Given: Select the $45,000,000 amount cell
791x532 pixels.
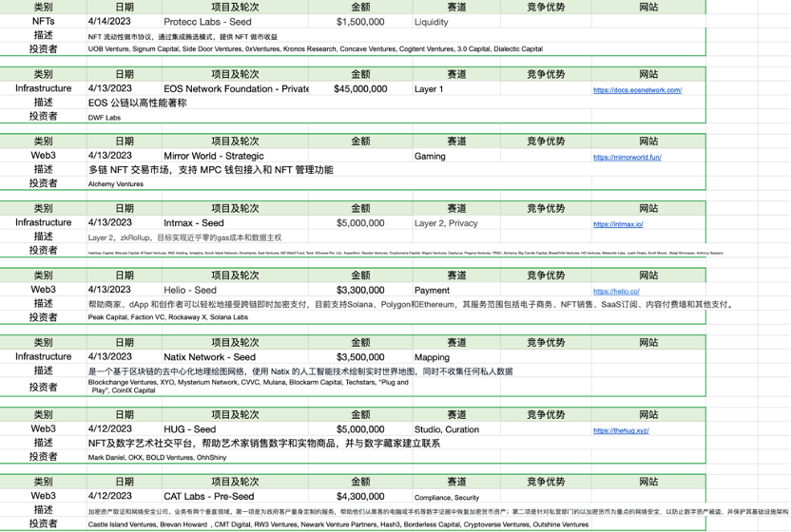Looking at the screenshot, I should tap(360, 88).
